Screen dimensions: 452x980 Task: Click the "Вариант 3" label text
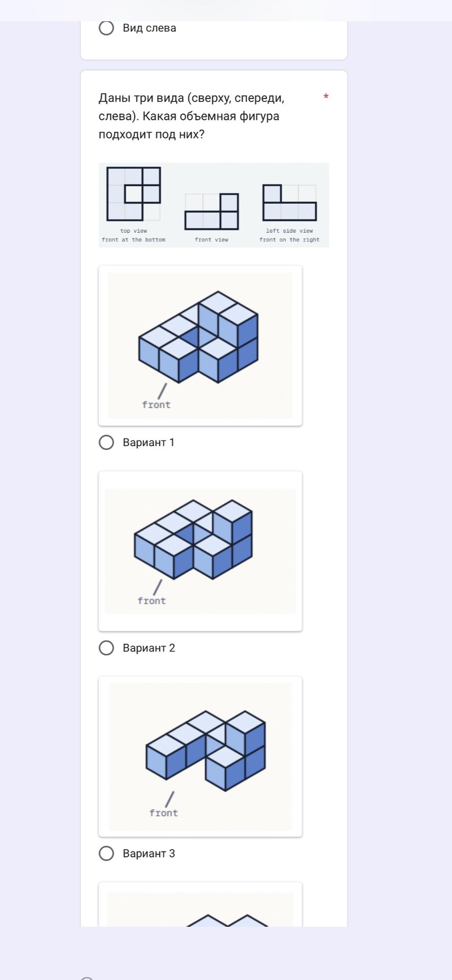[149, 853]
